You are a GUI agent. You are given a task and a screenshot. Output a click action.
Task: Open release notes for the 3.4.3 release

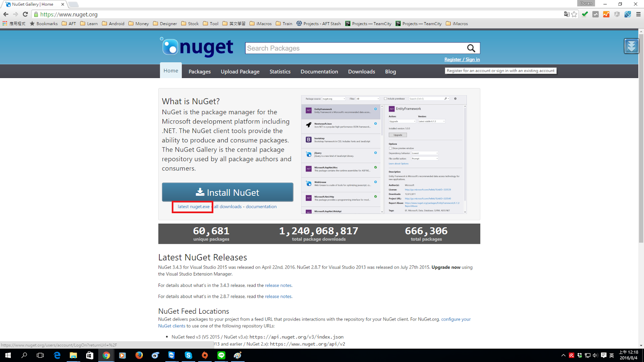(278, 286)
